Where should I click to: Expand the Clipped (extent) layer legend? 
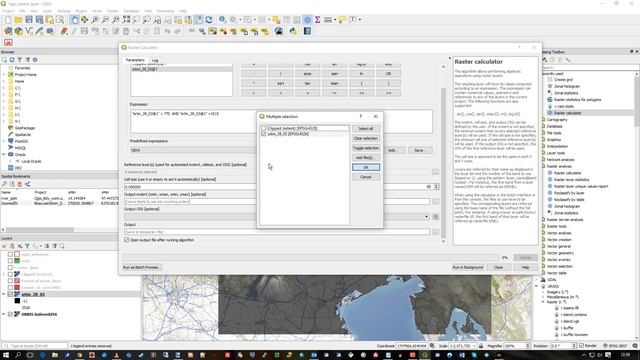[4, 274]
